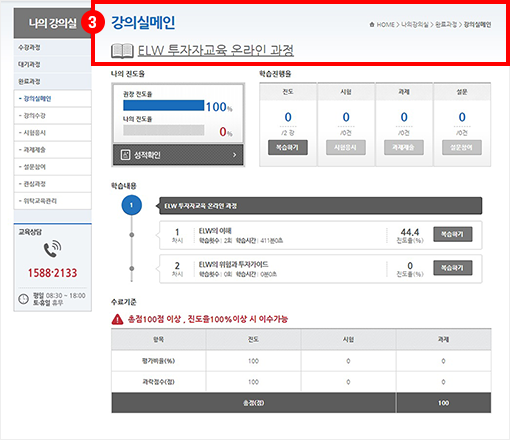Click the blue circle numbered 1 in 학습내용
The image size is (510, 440).
[131, 205]
